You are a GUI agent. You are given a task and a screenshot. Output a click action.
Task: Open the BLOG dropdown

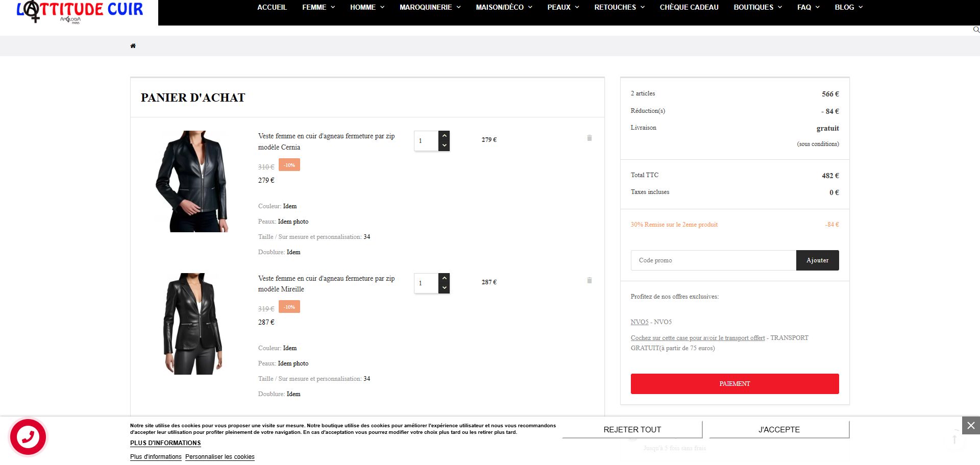click(848, 7)
